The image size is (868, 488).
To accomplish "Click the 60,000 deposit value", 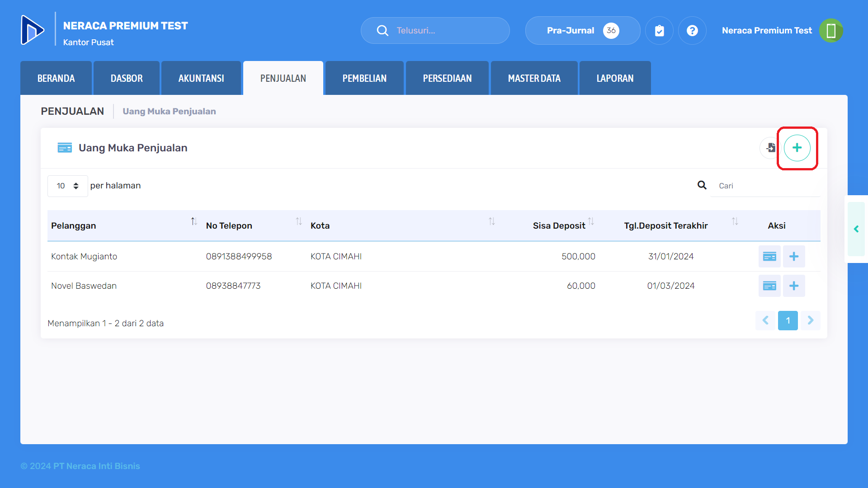I will (x=581, y=286).
